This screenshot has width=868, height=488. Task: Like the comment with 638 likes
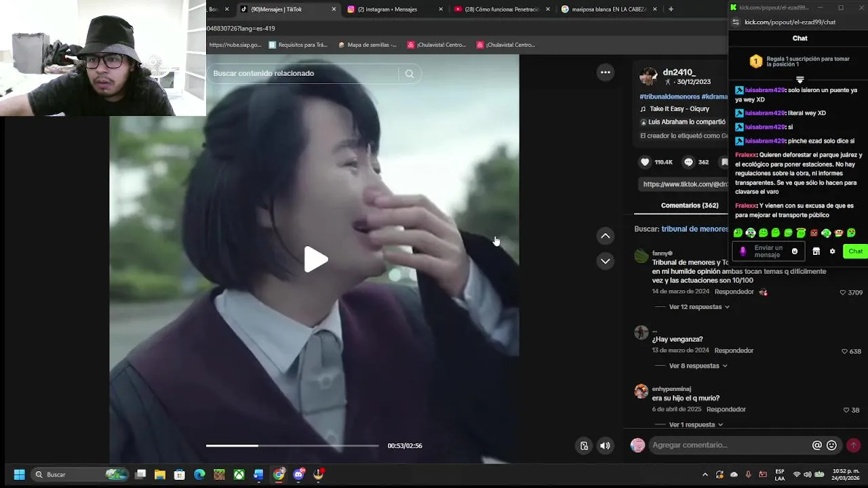(x=845, y=352)
